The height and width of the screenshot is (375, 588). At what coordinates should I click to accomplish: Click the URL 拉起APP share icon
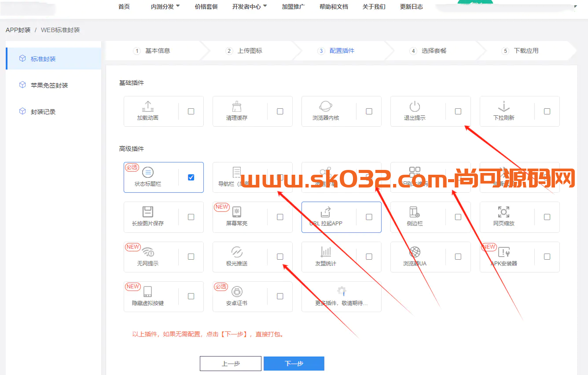[x=326, y=212]
